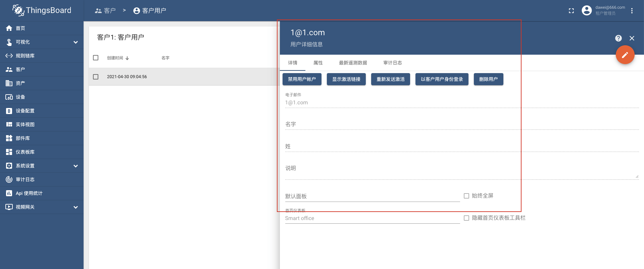Expand the 可视化 sidebar chevron
644x269 pixels.
[76, 42]
